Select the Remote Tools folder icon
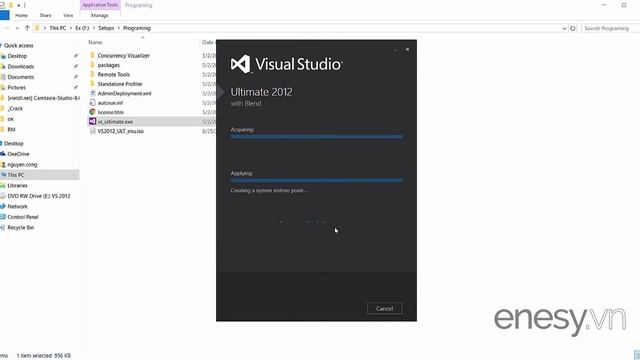 93,74
